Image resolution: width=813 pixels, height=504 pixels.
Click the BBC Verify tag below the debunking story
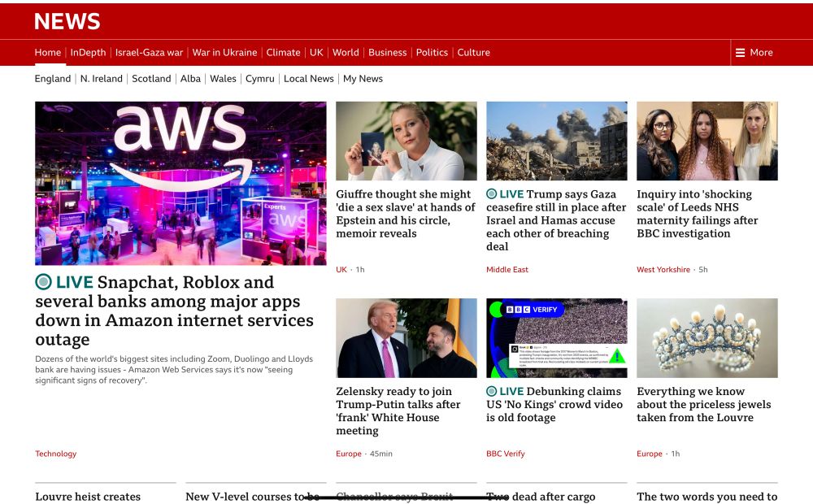(505, 454)
